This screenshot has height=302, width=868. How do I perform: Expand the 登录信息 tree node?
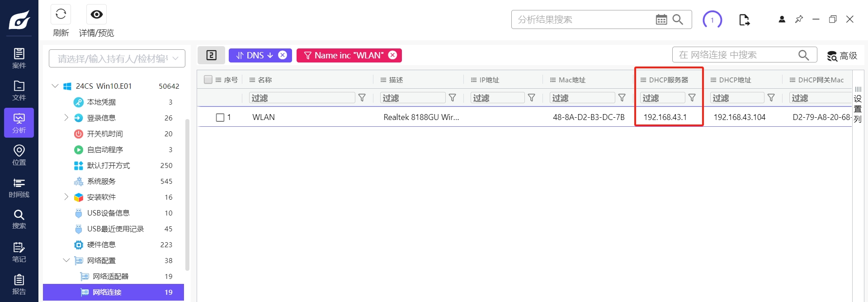coord(66,118)
